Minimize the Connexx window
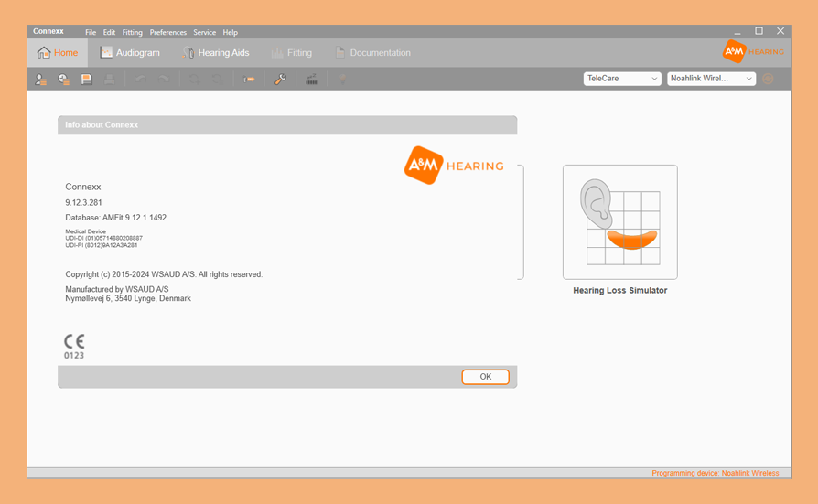 (737, 32)
